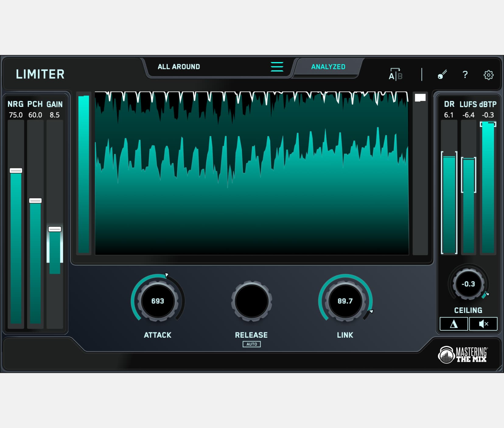504x428 pixels.
Task: Click the ATTACK knob showing 693
Action: pos(158,301)
